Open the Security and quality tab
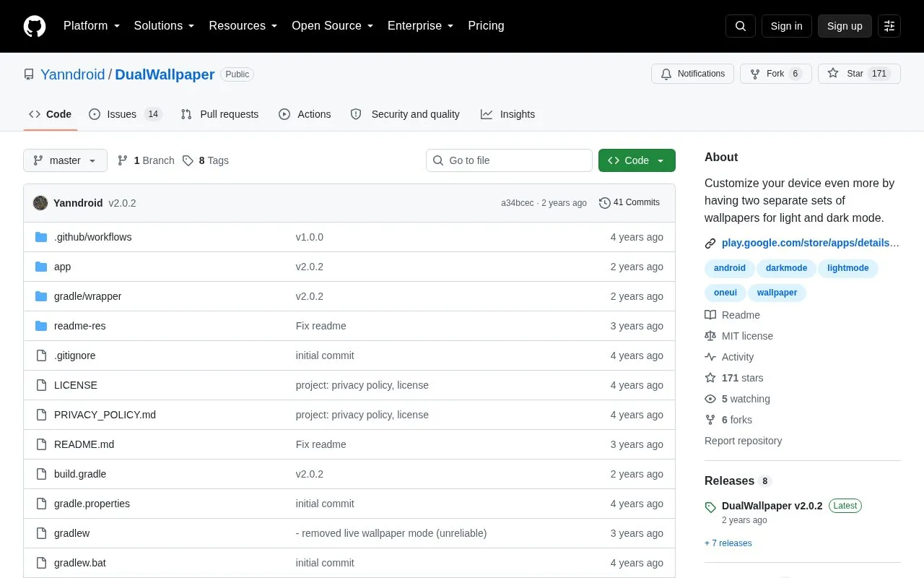The height and width of the screenshot is (578, 924). point(405,114)
